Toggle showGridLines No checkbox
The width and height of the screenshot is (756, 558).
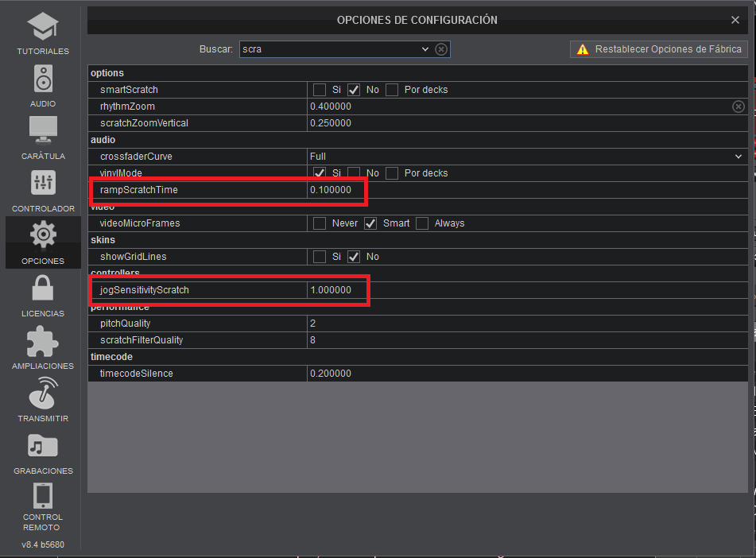[354, 257]
